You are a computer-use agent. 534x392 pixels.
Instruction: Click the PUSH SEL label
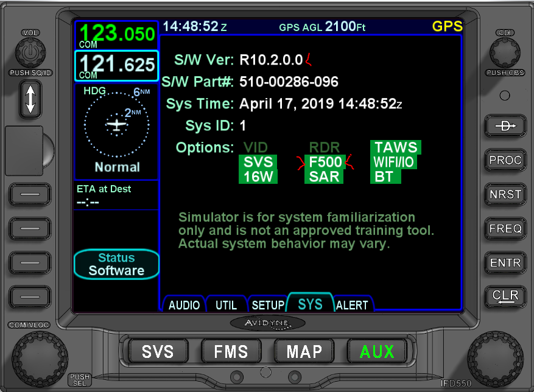tap(79, 380)
